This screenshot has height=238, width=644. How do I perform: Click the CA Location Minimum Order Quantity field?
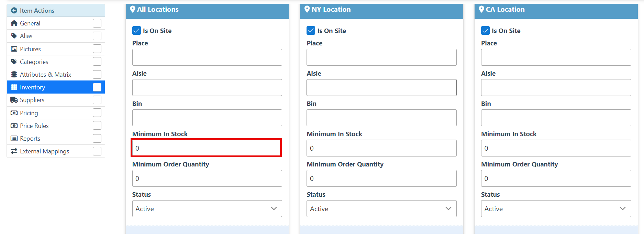[556, 178]
